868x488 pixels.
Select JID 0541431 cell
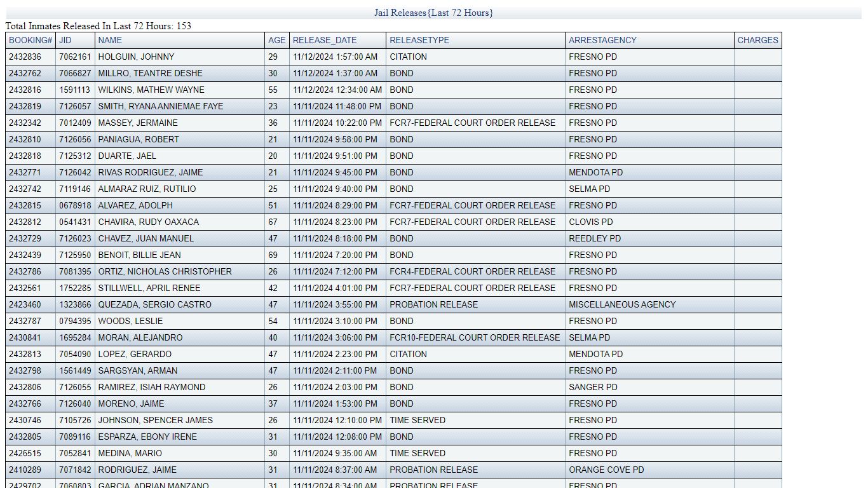(x=75, y=222)
